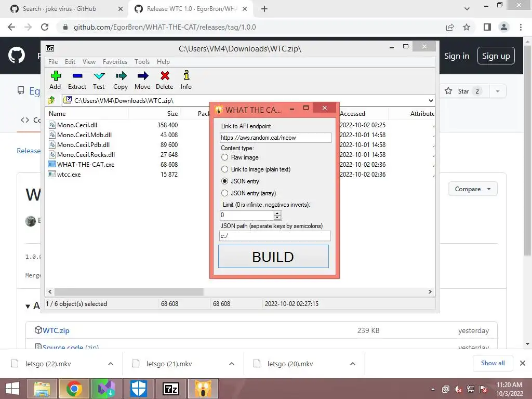Viewport: 532px width, 399px height.
Task: Click Show all downloads button
Action: tap(493, 363)
